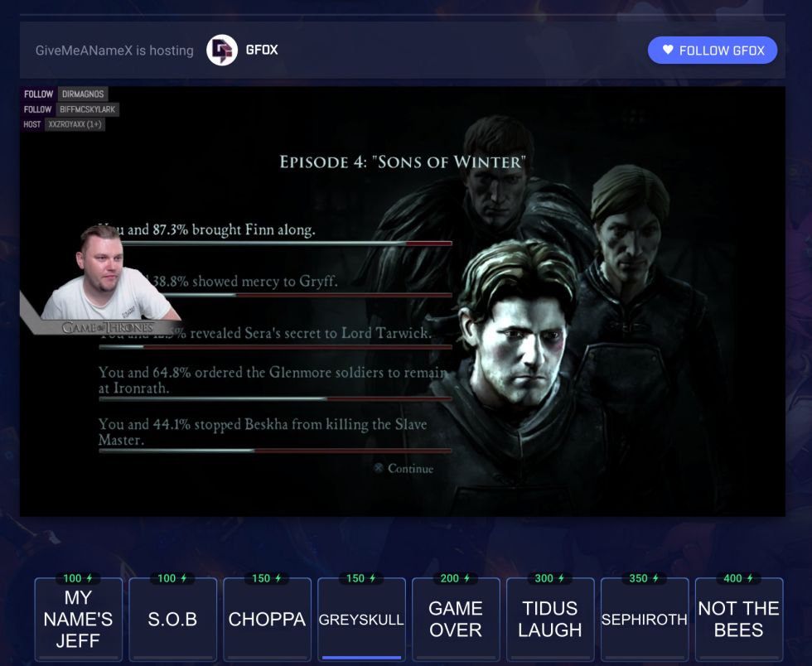Trigger the SEPHIROTH sound button
This screenshot has width=812, height=666.
(x=645, y=620)
